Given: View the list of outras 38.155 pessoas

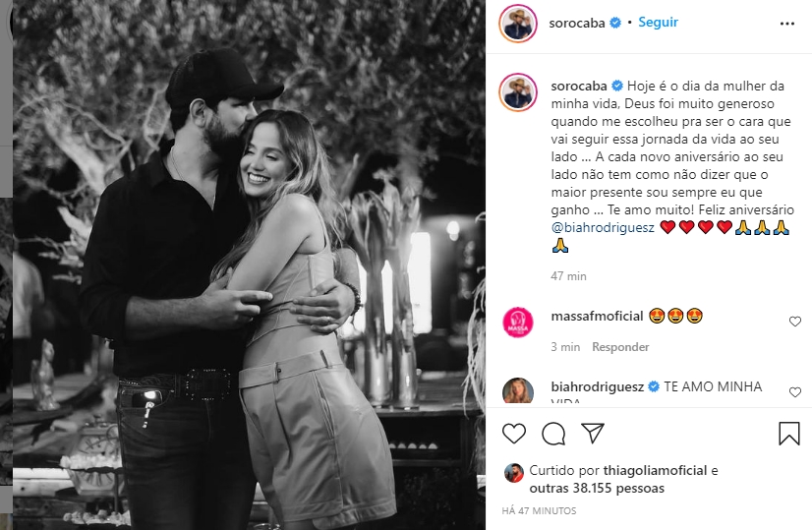Looking at the screenshot, I should point(597,488).
